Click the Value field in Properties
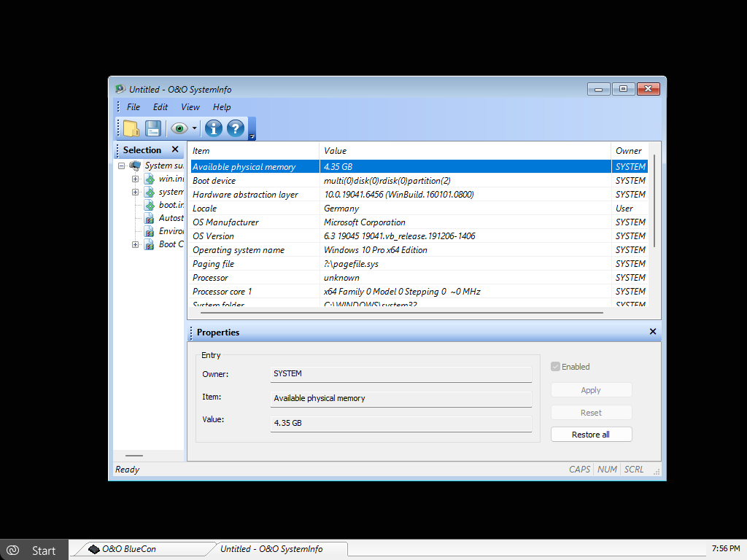This screenshot has width=747, height=560. 400,423
